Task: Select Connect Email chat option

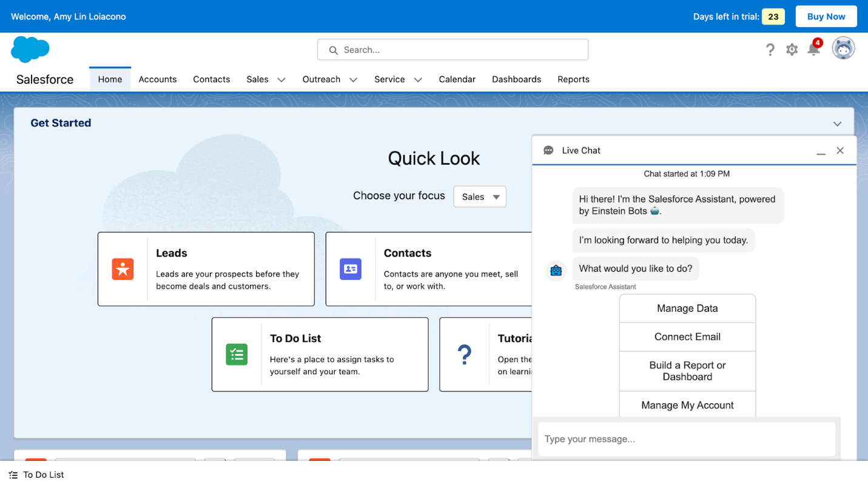Action: pos(687,337)
